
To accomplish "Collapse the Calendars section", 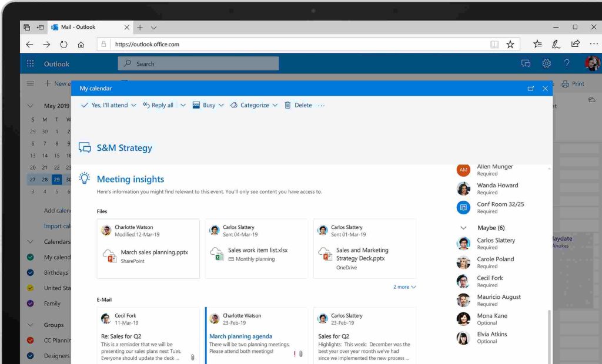I will [31, 242].
